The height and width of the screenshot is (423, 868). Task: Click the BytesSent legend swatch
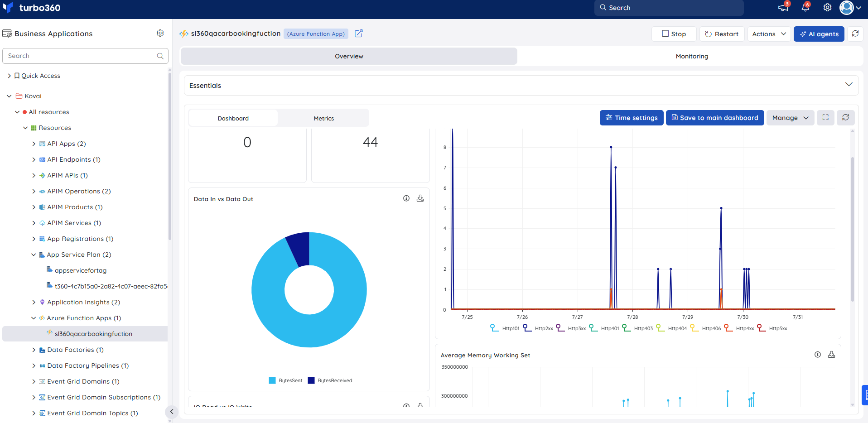272,380
